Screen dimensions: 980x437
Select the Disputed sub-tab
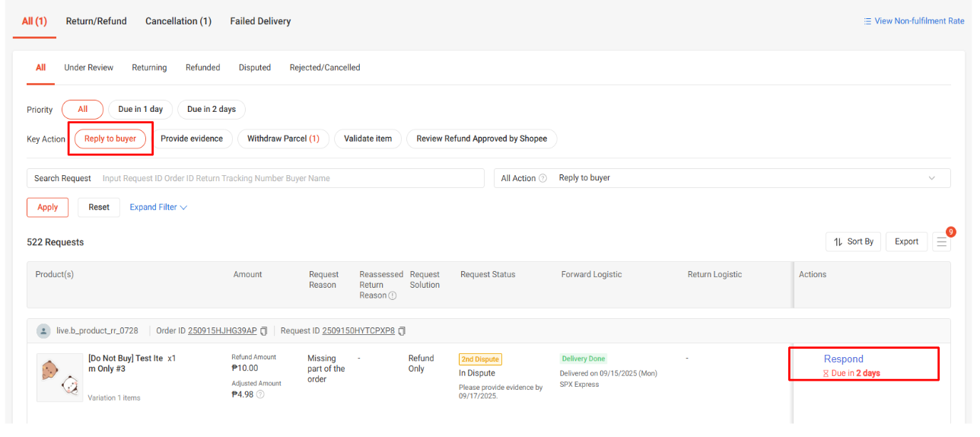coord(255,68)
